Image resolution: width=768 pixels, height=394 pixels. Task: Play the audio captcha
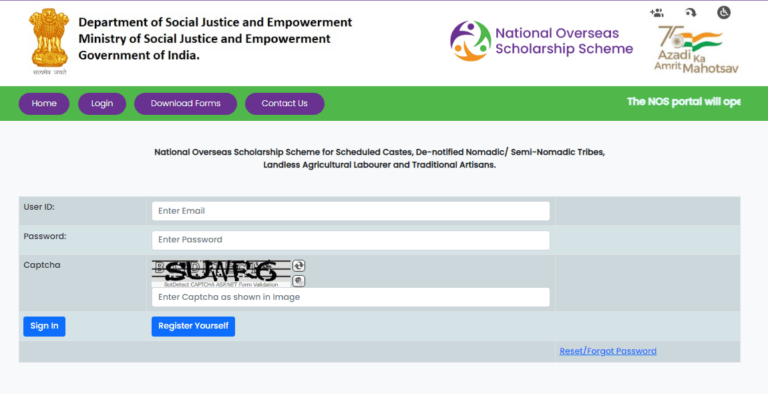click(299, 281)
